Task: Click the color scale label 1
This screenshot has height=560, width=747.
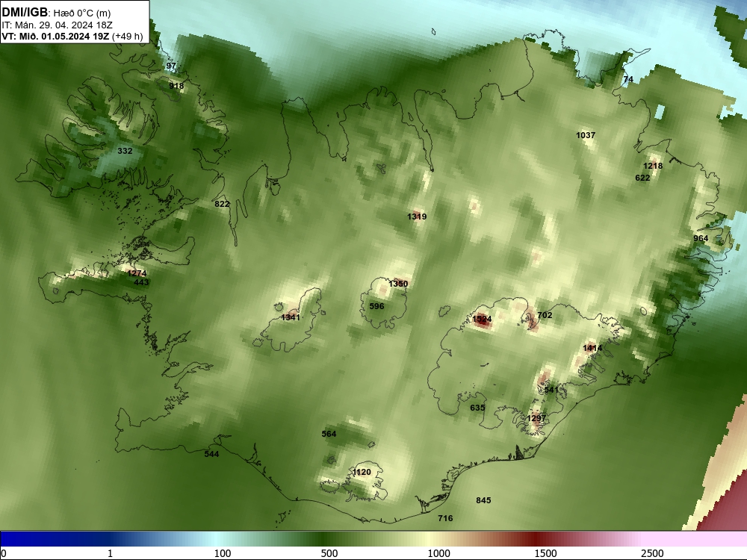Action: pyautogui.click(x=110, y=553)
